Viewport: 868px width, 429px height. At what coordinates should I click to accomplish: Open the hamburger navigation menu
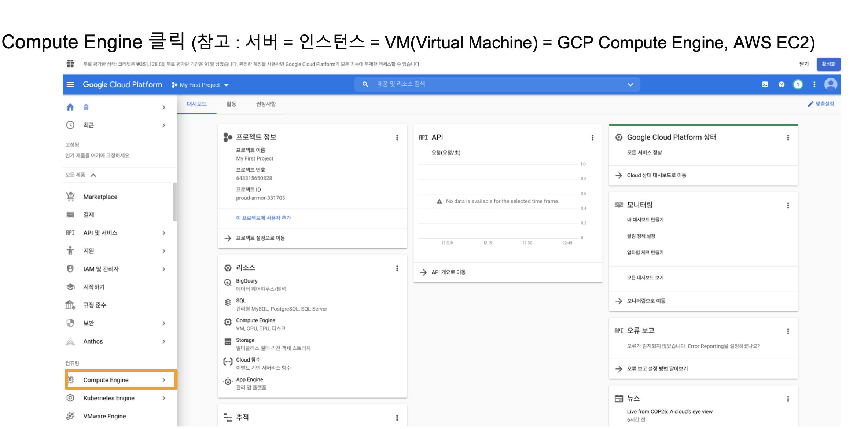[70, 85]
